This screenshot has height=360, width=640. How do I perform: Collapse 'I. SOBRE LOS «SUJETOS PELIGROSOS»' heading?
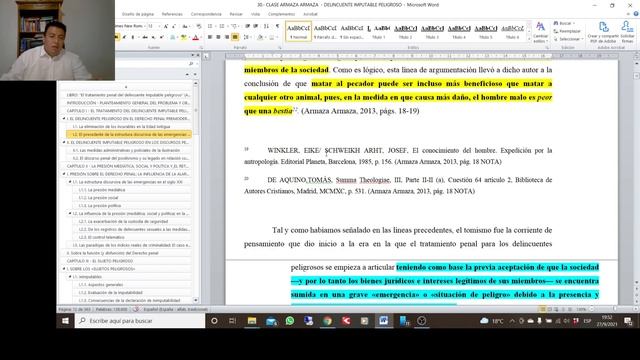pyautogui.click(x=64, y=269)
